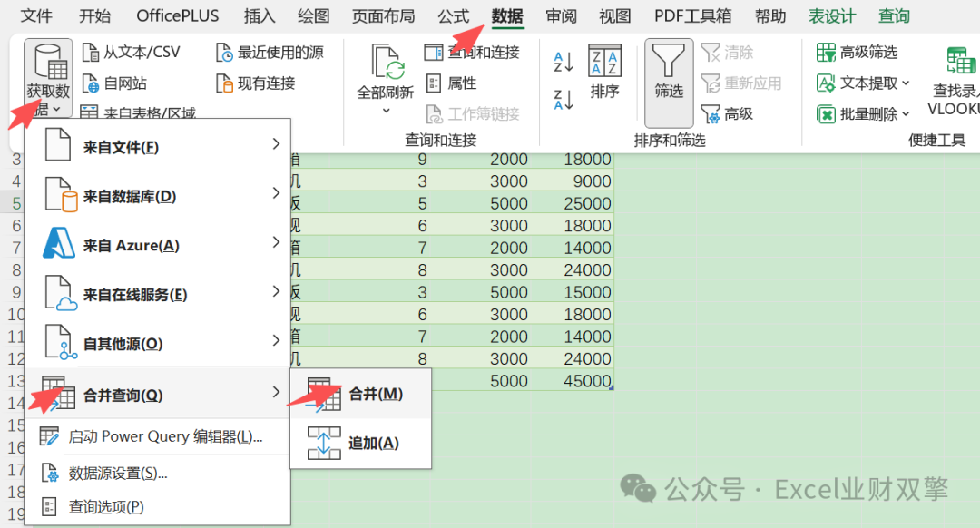Switch to the 开始 tab

[x=95, y=15]
